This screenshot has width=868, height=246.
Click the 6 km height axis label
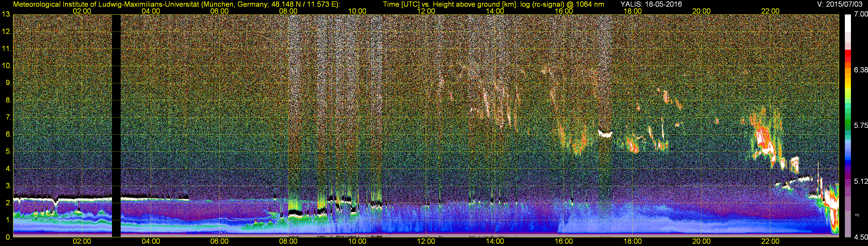[x=8, y=134]
